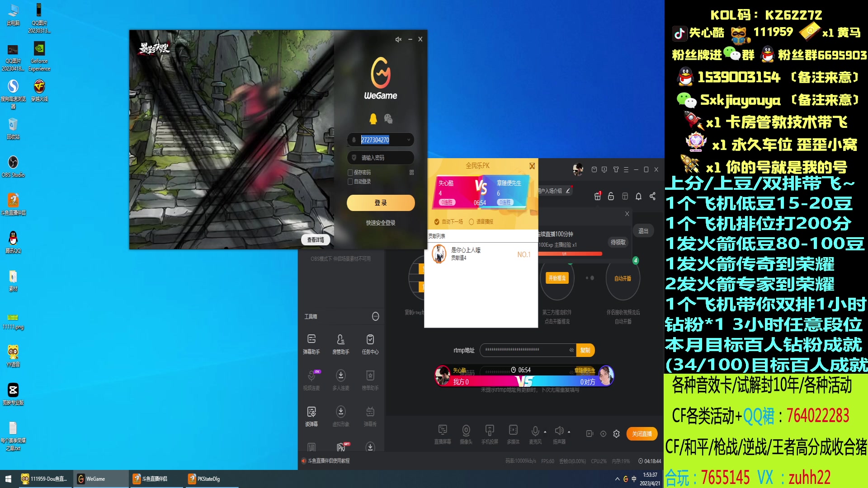Click 自动开播 auto-start button

623,278
